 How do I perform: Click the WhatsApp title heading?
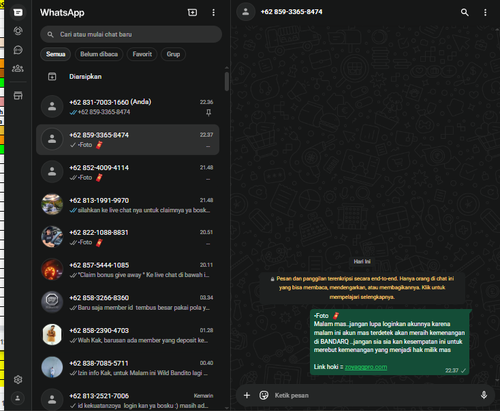click(x=62, y=13)
